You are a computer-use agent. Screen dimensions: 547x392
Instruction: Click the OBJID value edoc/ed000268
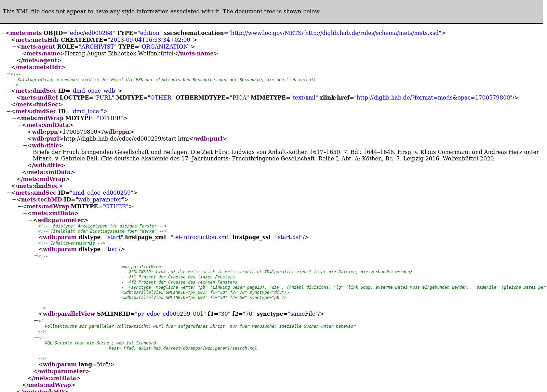(x=91, y=33)
